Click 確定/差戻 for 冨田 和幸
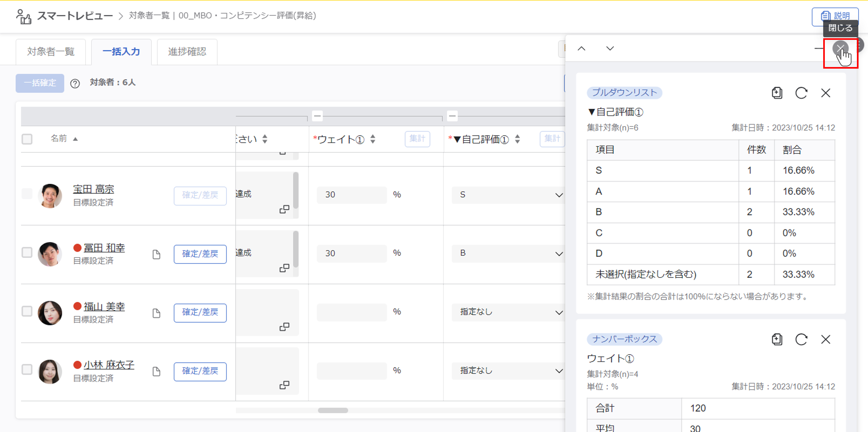The height and width of the screenshot is (432, 868). [x=200, y=254]
